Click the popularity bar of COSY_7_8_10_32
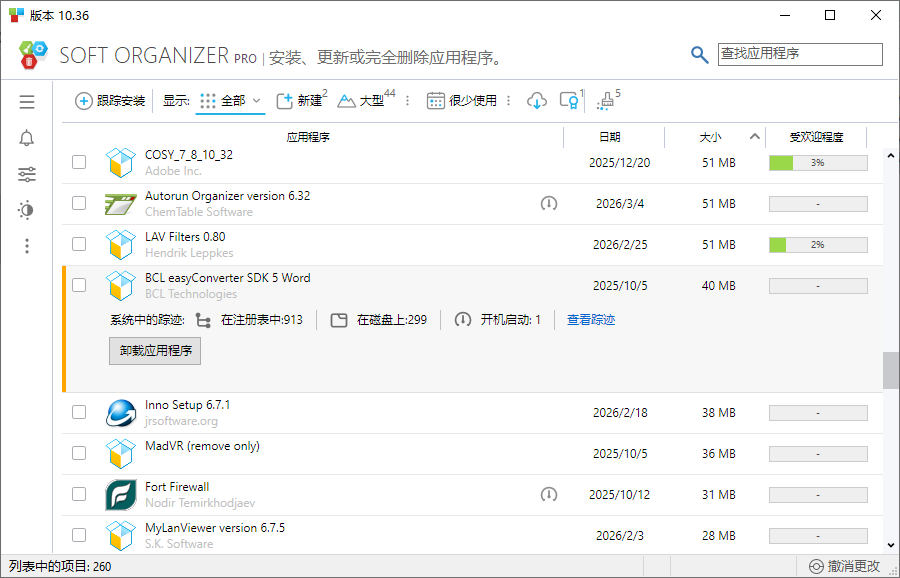Image resolution: width=900 pixels, height=578 pixels. [x=817, y=162]
